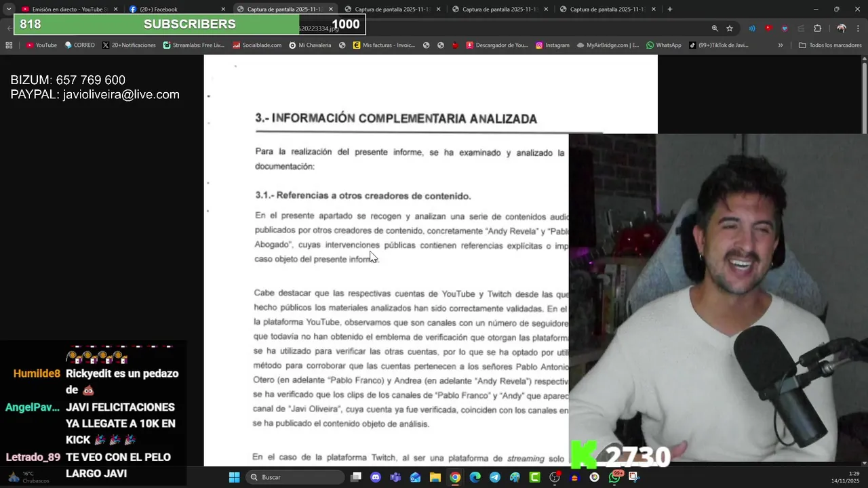
Task: Open the YouTube bookmark
Action: tap(41, 45)
